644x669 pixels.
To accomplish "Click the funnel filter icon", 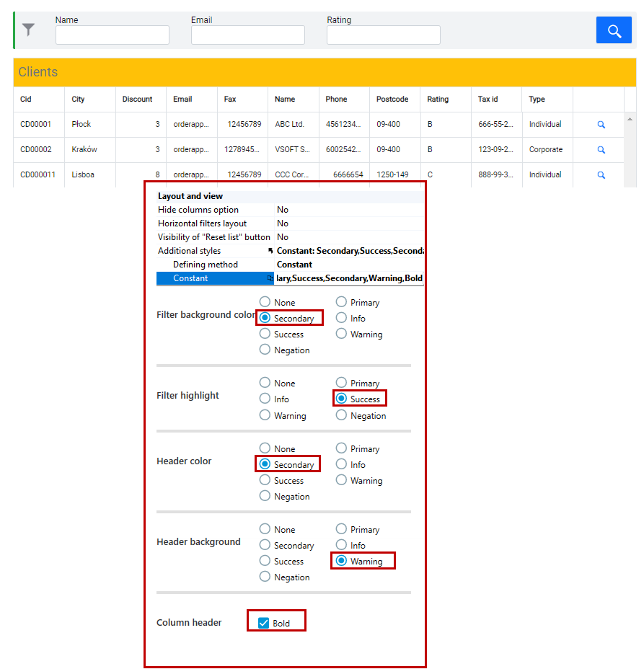I will pos(28,30).
